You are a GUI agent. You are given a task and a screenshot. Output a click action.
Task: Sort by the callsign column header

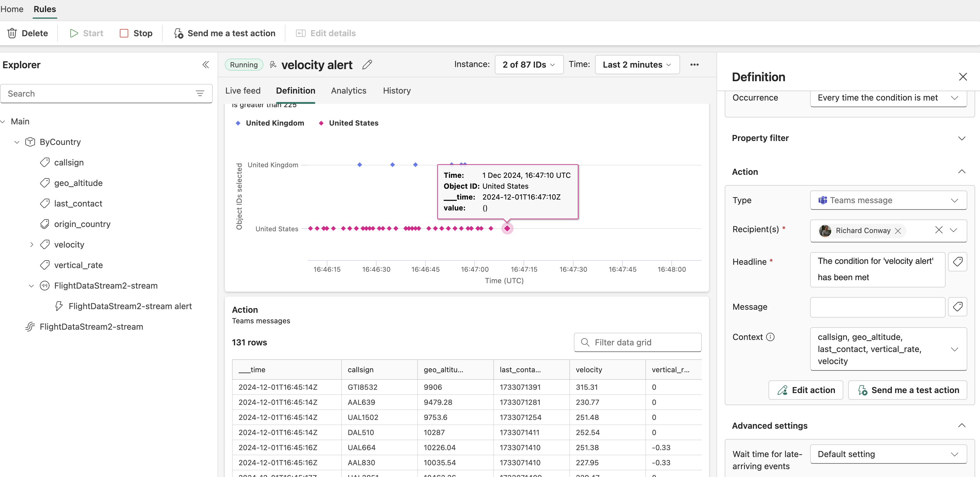pyautogui.click(x=379, y=370)
